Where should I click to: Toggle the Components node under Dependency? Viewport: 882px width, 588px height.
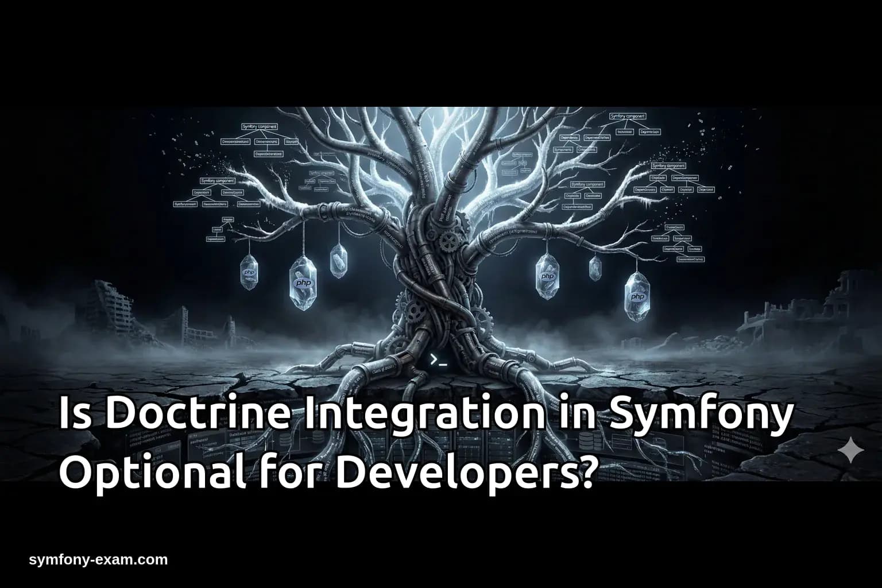(x=563, y=150)
